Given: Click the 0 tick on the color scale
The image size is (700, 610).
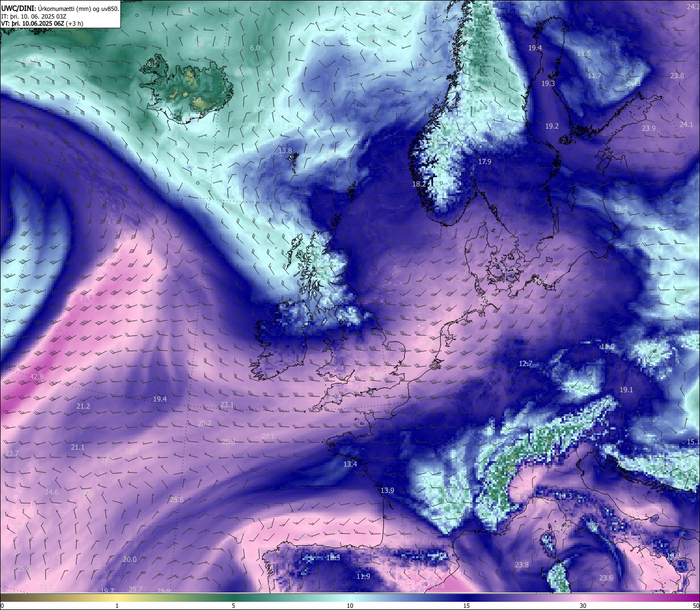Looking at the screenshot, I should [x=2, y=606].
